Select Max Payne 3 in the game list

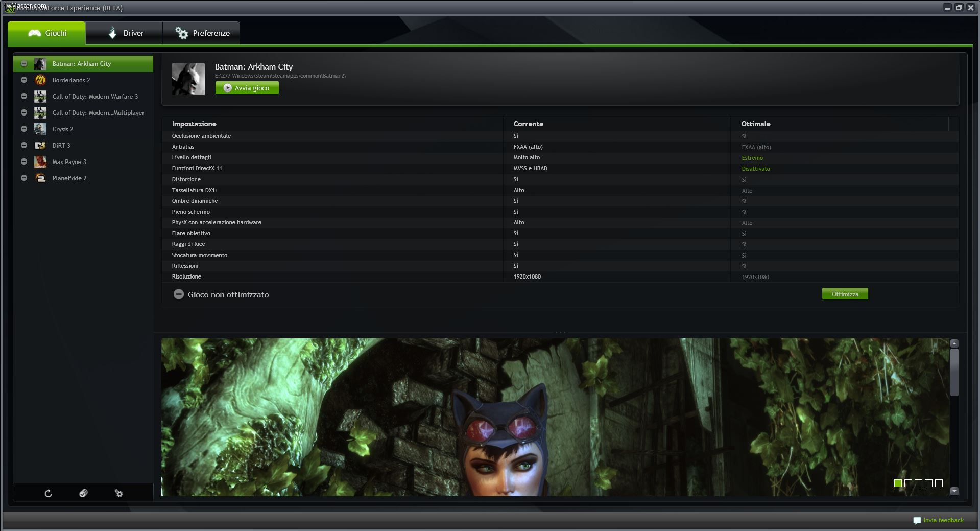83,162
